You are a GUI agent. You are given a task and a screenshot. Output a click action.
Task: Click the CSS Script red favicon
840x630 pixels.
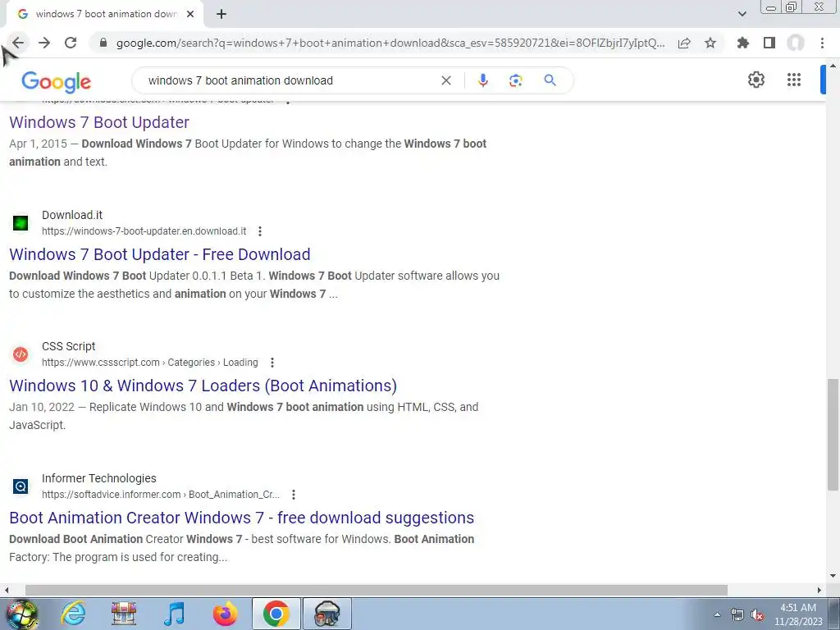[21, 354]
